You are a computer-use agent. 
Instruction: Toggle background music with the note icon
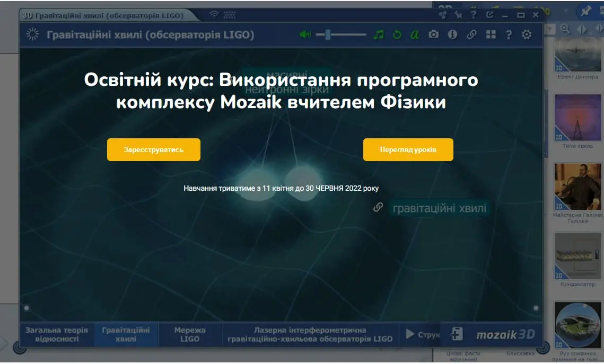pos(379,34)
